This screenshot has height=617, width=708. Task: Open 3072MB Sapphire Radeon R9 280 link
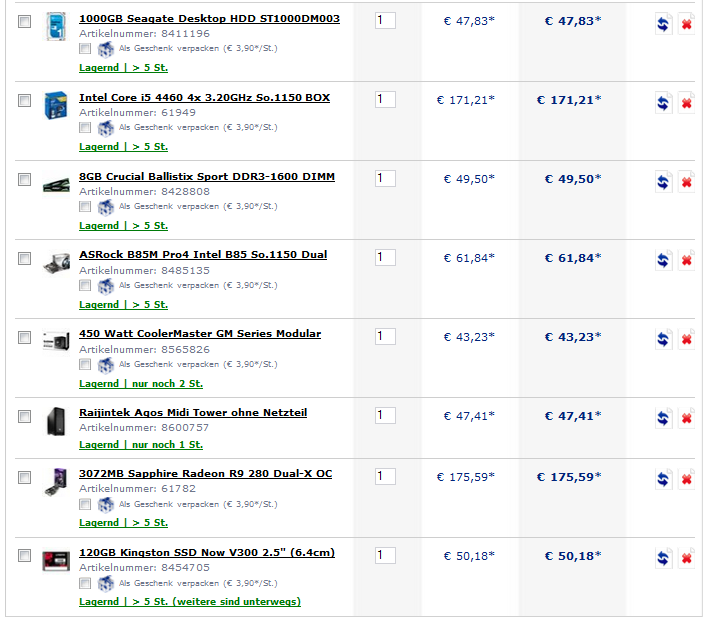pyautogui.click(x=205, y=474)
